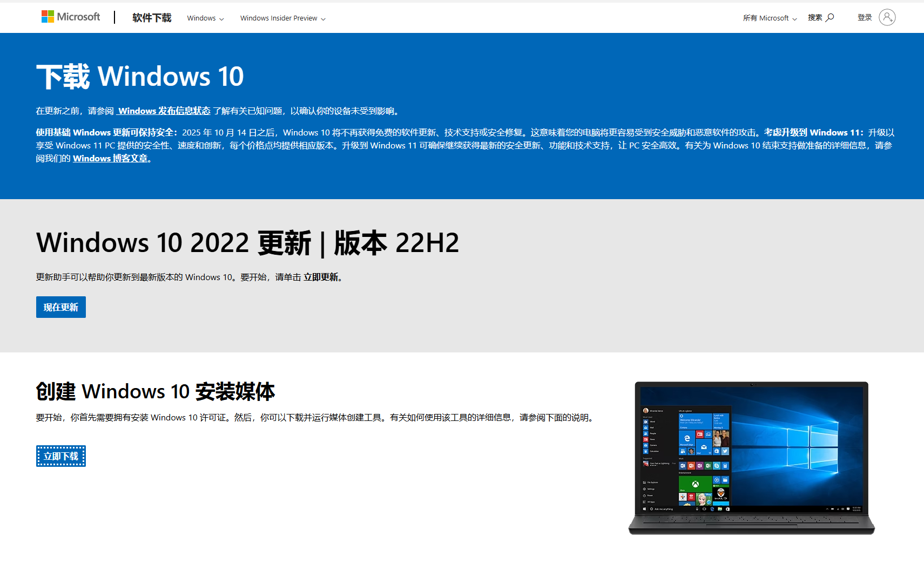Viewport: 924px width, 571px height.
Task: Open the 软件下载 header link
Action: [152, 18]
